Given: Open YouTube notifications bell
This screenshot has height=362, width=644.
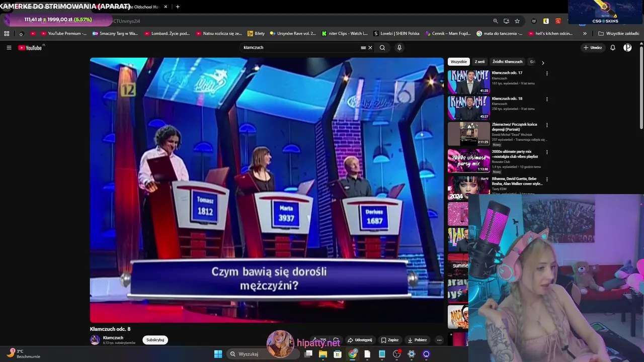Looking at the screenshot, I should point(613,48).
